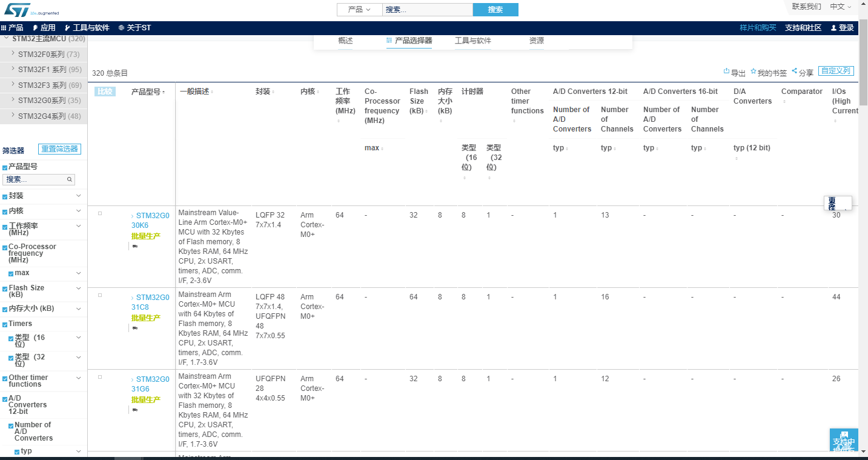868x460 pixels.
Task: Sort by D/A Converters typ (12 bit)
Action: [736, 158]
